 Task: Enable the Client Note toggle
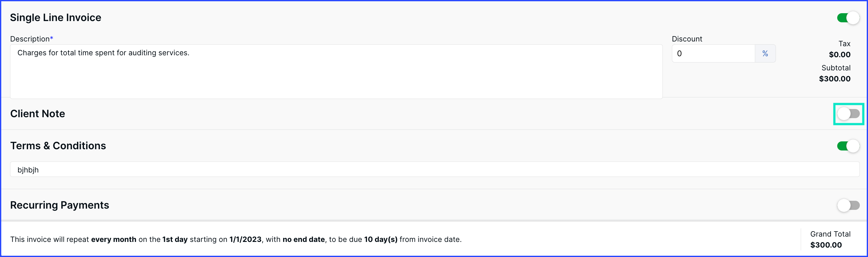[848, 114]
